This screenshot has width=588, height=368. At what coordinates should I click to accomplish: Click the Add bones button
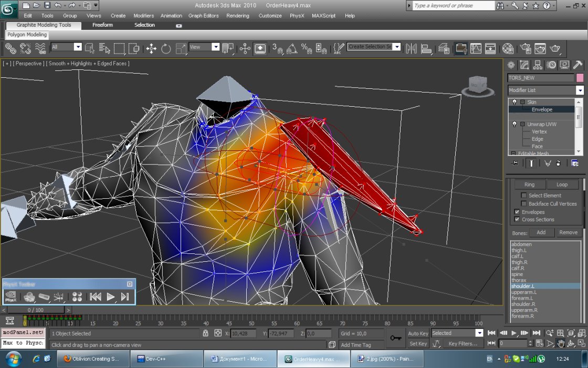tap(541, 232)
